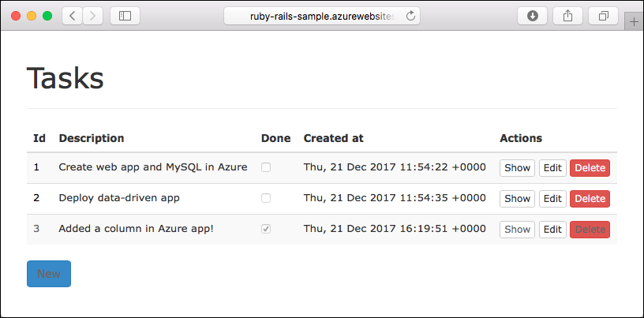The image size is (644, 318).
Task: Delete task 3 Added a column
Action: tap(590, 229)
